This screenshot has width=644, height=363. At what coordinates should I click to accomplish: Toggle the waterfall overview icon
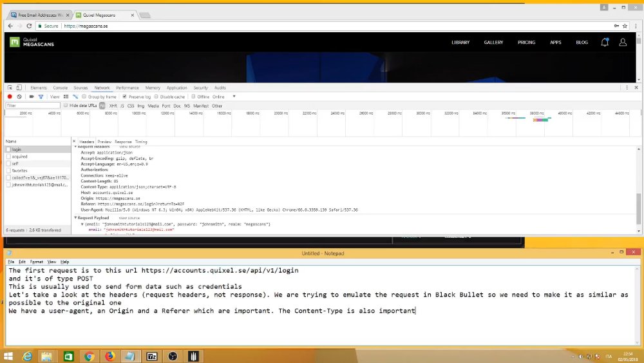(75, 97)
